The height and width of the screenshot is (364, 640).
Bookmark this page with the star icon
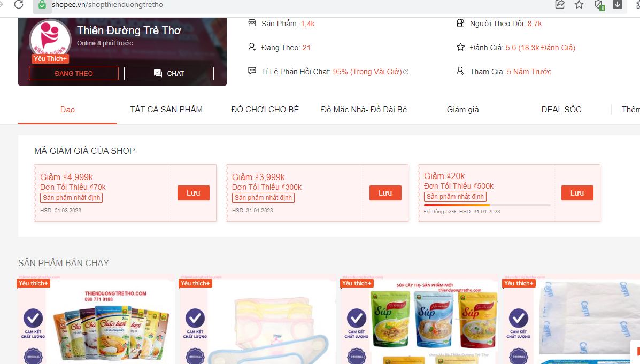click(579, 4)
